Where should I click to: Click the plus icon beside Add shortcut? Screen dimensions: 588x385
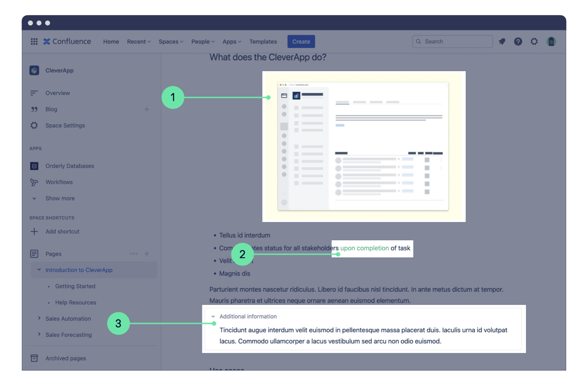pos(34,231)
